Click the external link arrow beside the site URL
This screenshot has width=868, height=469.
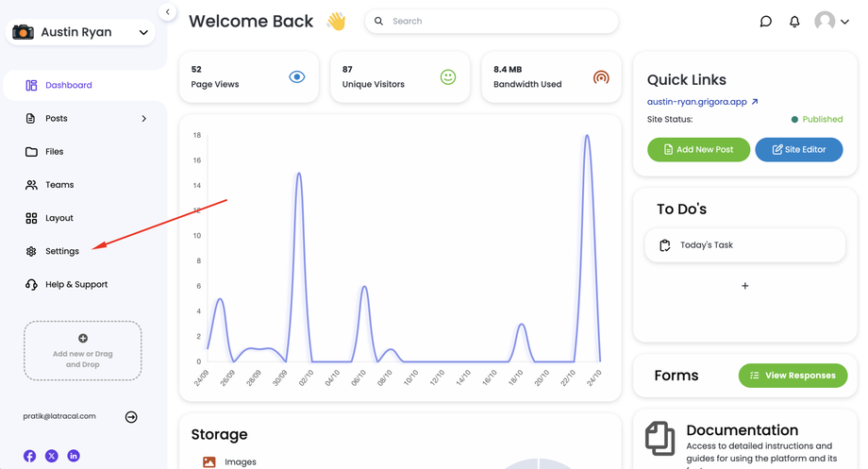755,102
